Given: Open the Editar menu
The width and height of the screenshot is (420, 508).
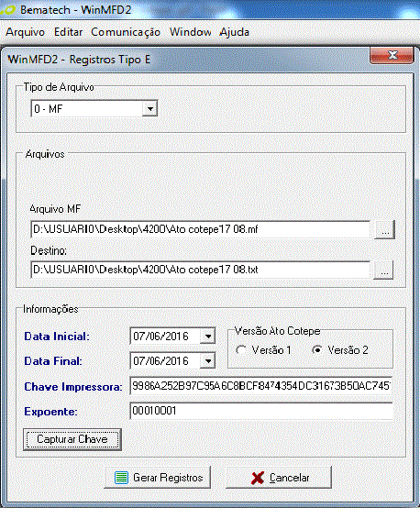Looking at the screenshot, I should pos(69,32).
